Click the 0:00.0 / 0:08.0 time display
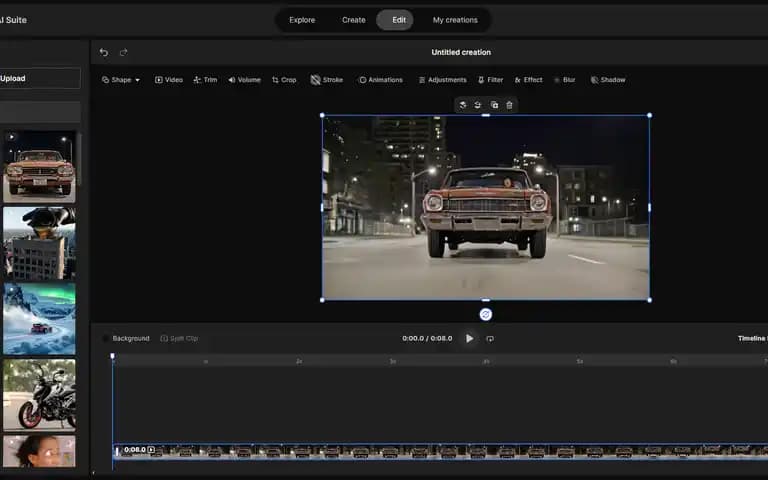This screenshot has height=480, width=768. tap(427, 338)
